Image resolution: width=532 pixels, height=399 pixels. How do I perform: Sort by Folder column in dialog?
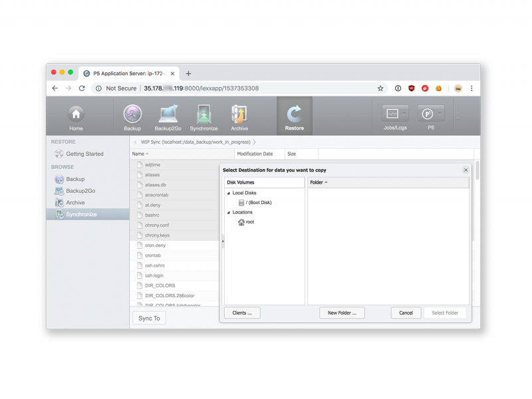pyautogui.click(x=388, y=182)
